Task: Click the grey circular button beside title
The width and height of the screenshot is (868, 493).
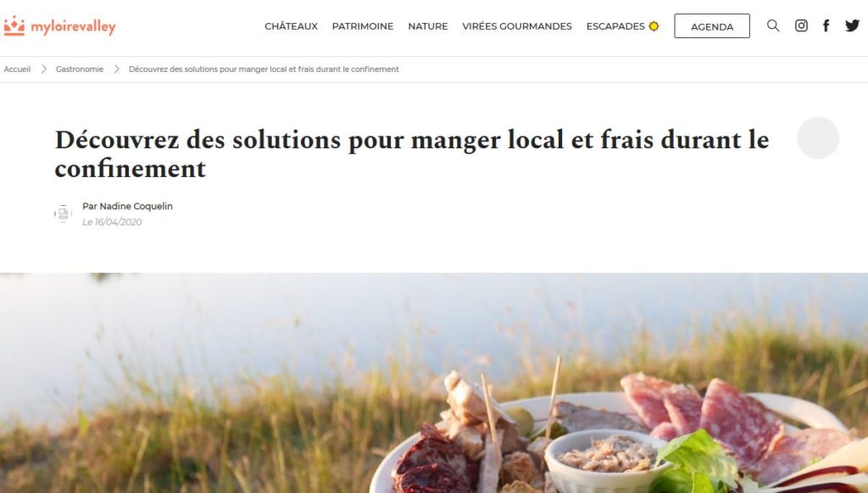Action: coord(818,138)
